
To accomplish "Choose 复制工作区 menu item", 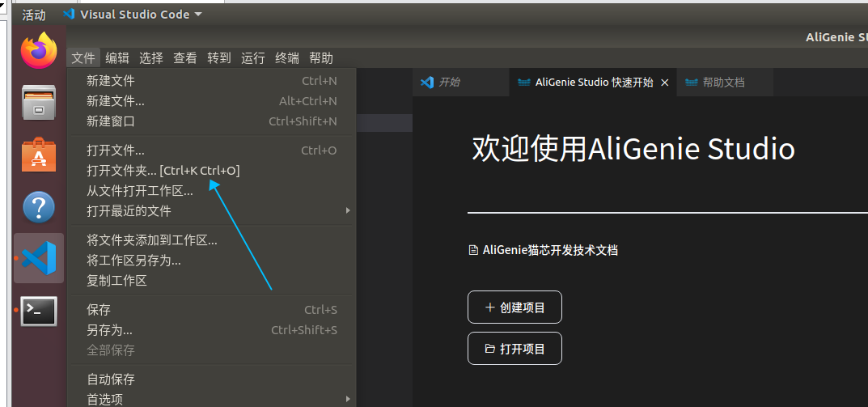I will point(211,280).
